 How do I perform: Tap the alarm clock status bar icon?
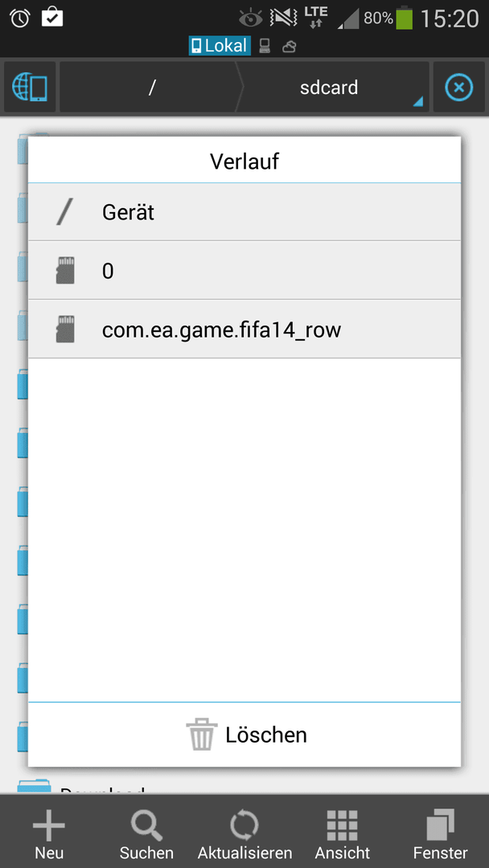pyautogui.click(x=20, y=18)
